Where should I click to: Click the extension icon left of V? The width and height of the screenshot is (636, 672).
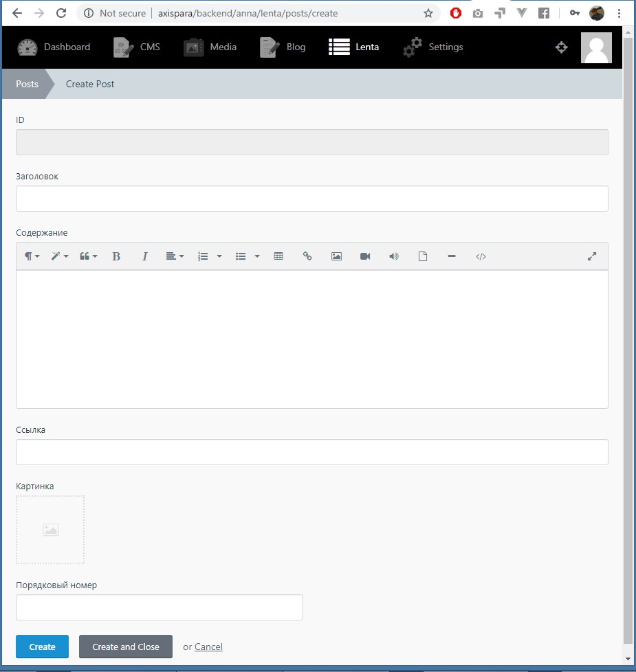(x=500, y=13)
